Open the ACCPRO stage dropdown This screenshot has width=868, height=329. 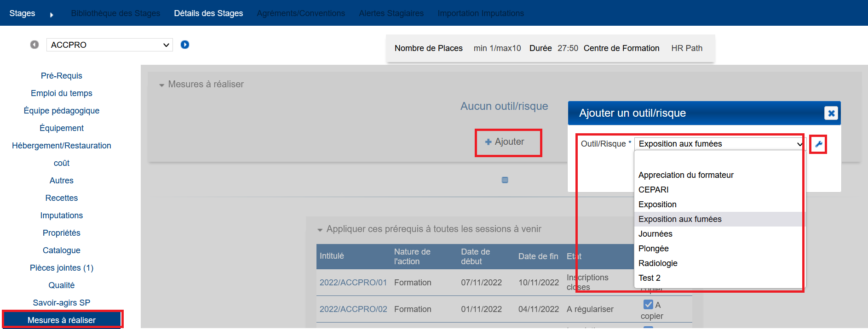tap(109, 45)
